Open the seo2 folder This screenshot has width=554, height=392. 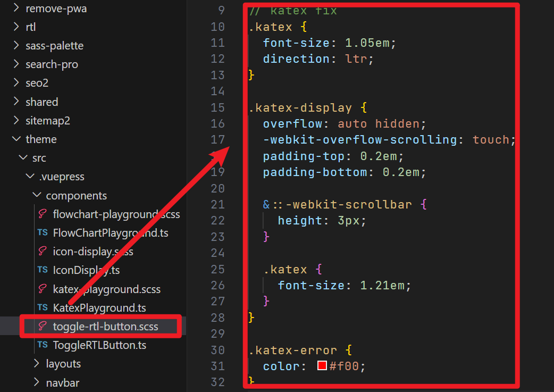[x=37, y=83]
